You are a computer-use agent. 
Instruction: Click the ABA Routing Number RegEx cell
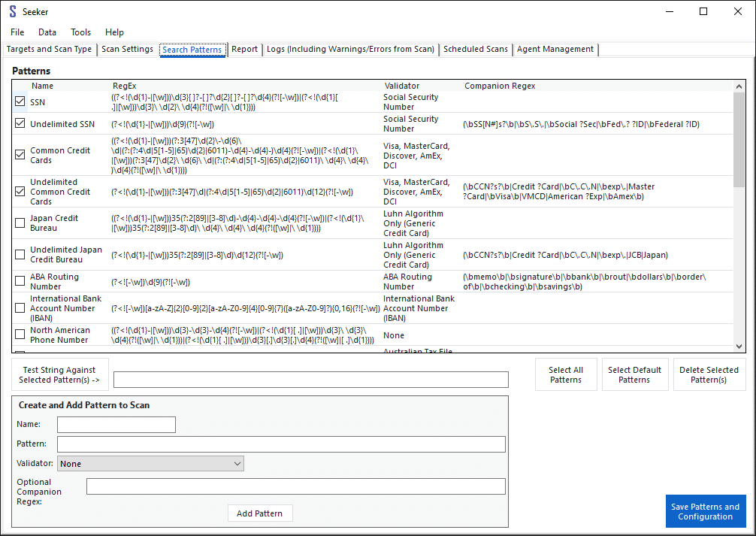[x=150, y=282]
